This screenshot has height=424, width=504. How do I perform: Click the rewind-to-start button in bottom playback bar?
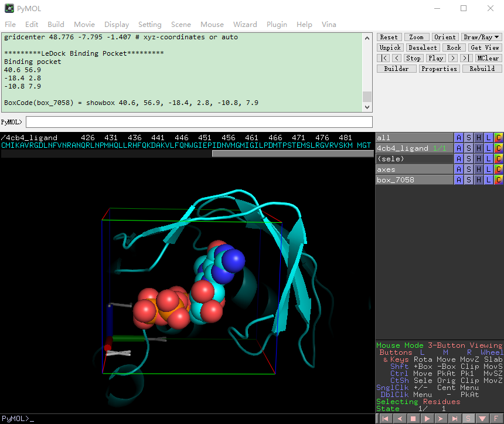(x=384, y=419)
